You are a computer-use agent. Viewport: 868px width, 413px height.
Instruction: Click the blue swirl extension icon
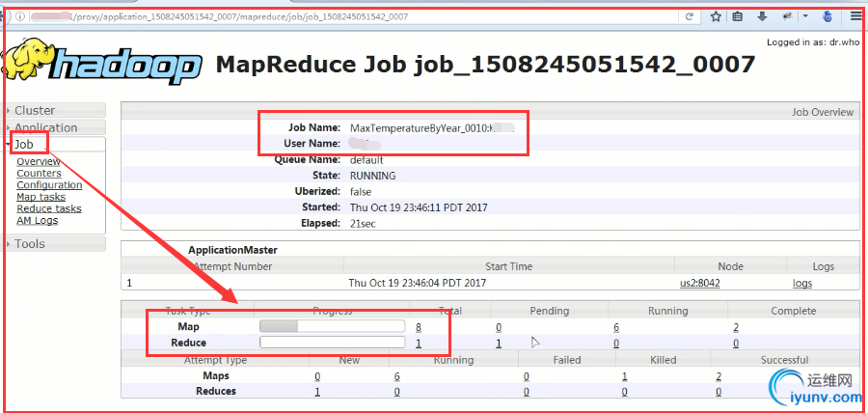[827, 16]
